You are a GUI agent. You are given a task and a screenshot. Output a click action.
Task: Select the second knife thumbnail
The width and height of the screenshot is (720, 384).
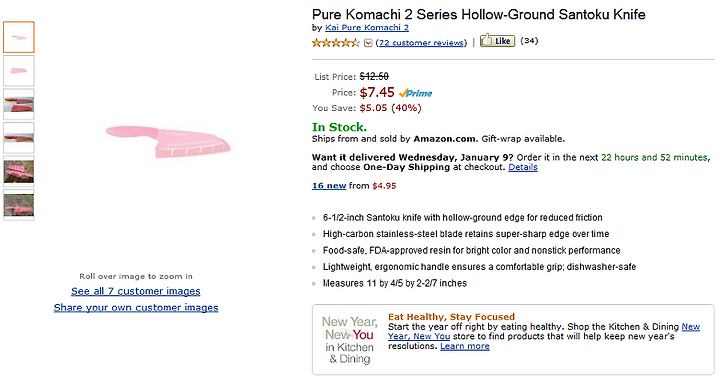tap(19, 71)
